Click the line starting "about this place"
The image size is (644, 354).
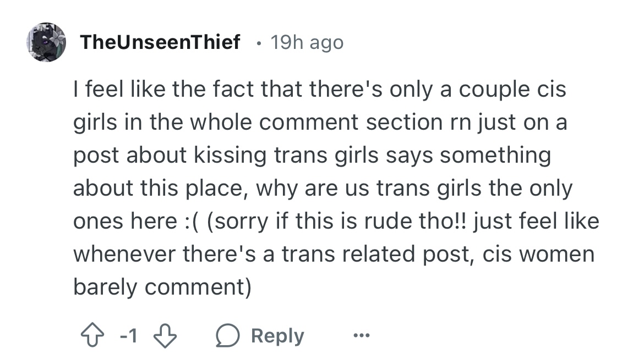[323, 188]
